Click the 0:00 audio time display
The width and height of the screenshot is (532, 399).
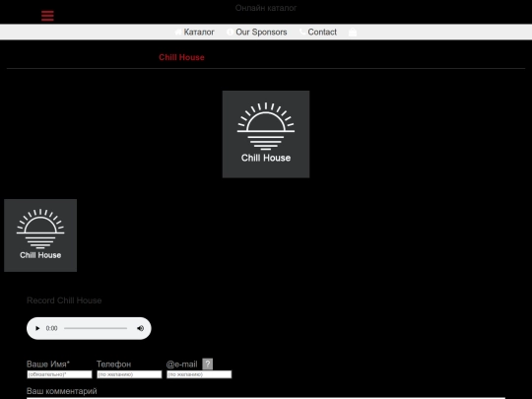[51, 328]
